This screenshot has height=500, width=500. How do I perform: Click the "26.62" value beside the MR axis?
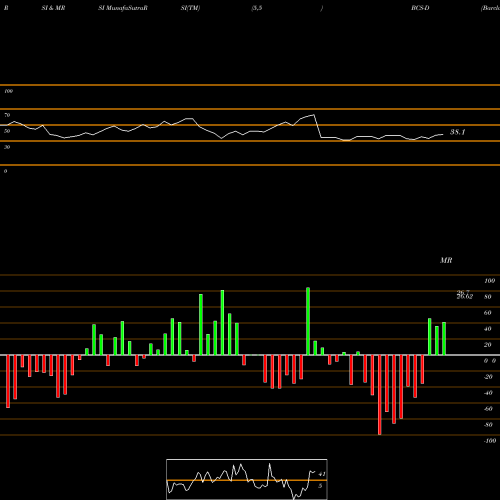[465, 296]
